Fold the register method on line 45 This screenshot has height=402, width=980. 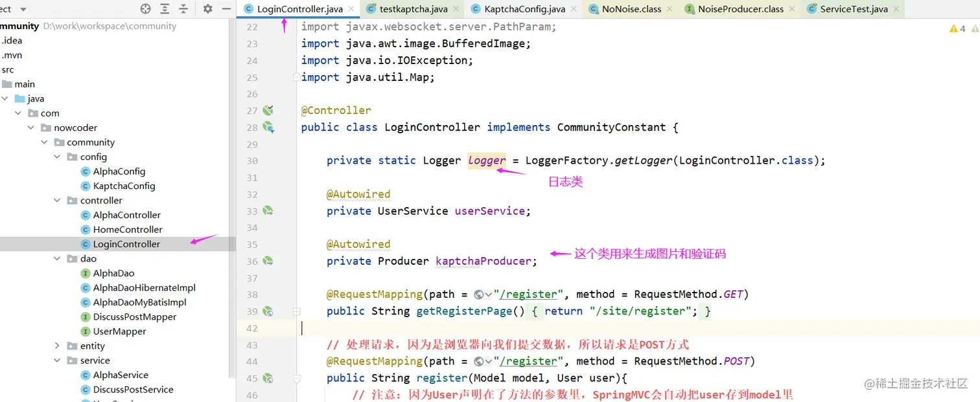point(297,378)
